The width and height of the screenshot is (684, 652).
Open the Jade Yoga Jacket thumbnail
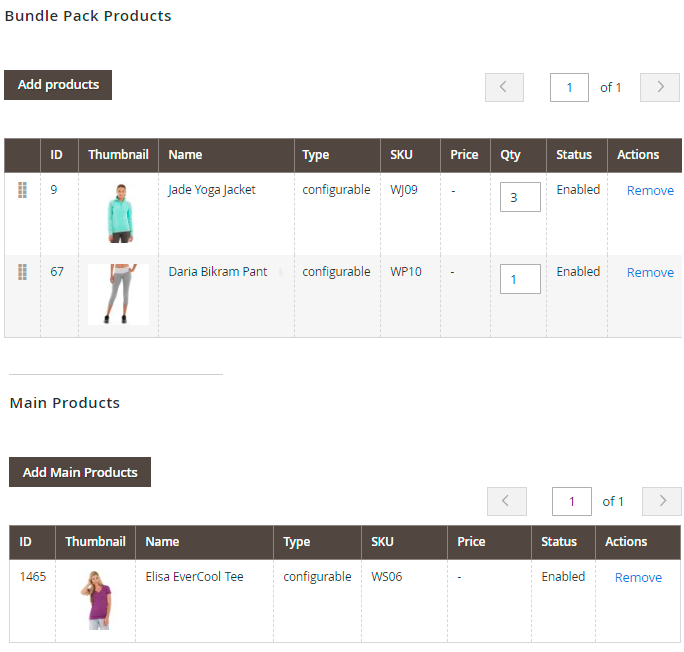[x=120, y=213]
